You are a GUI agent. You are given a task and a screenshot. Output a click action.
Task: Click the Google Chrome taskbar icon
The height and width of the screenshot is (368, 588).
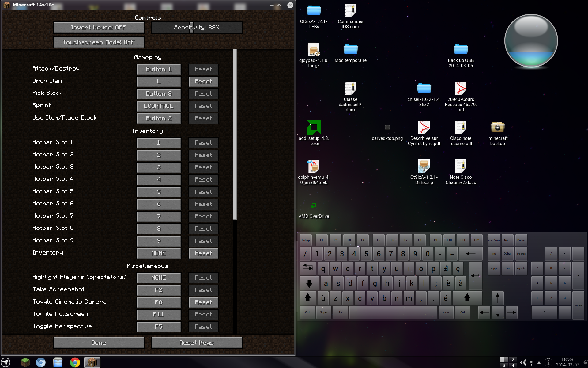pos(75,362)
